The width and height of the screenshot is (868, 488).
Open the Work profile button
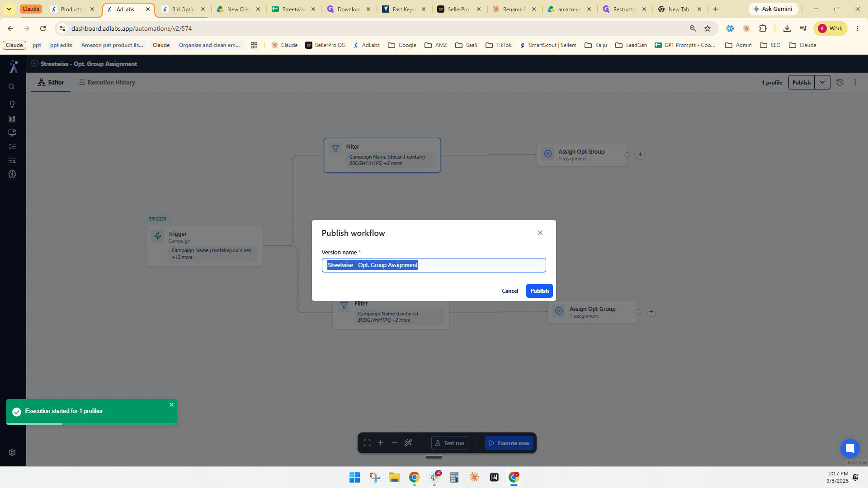[830, 28]
